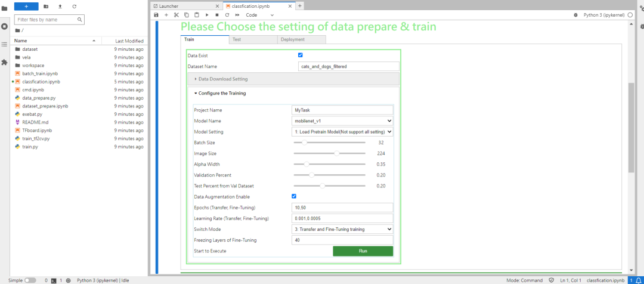This screenshot has height=284, width=644.
Task: Run the selected cell with the play icon
Action: [x=206, y=15]
